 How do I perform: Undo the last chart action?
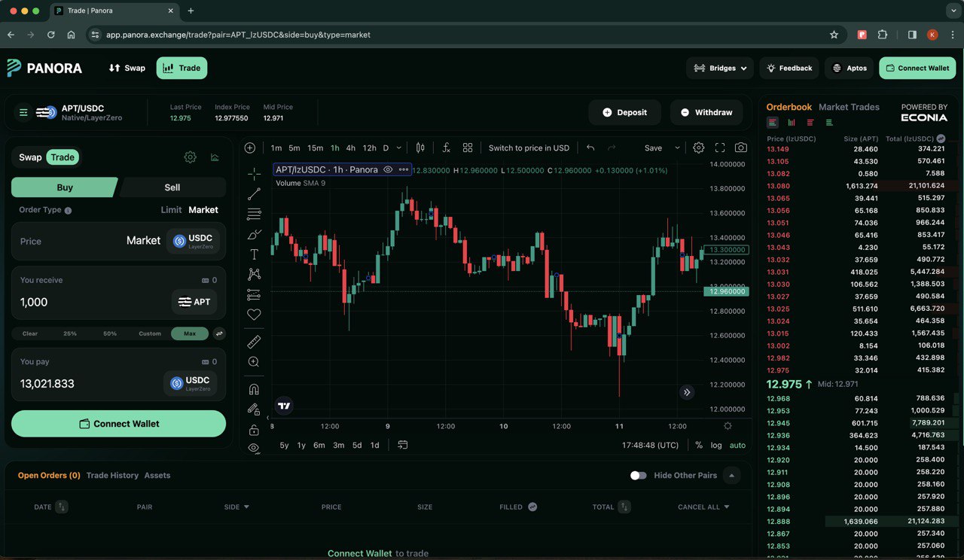point(590,148)
